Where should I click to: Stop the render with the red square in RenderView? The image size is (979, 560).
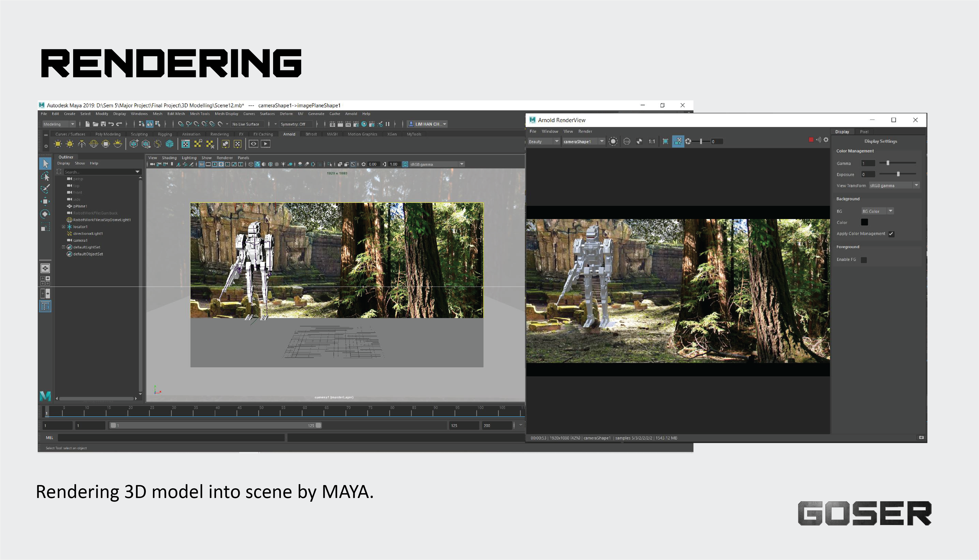click(811, 140)
